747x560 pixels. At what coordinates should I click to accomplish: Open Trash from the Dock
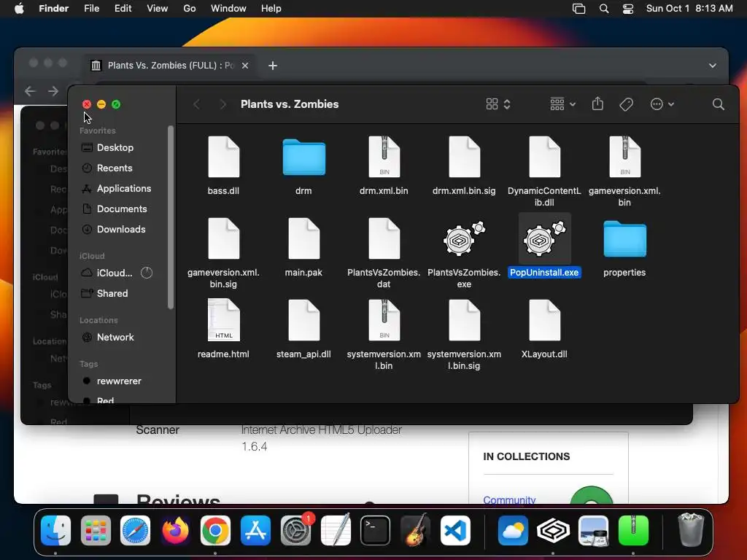click(x=691, y=529)
